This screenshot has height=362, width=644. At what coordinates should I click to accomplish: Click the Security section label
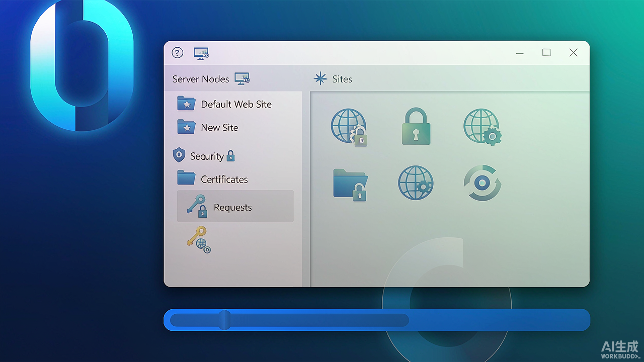click(207, 156)
